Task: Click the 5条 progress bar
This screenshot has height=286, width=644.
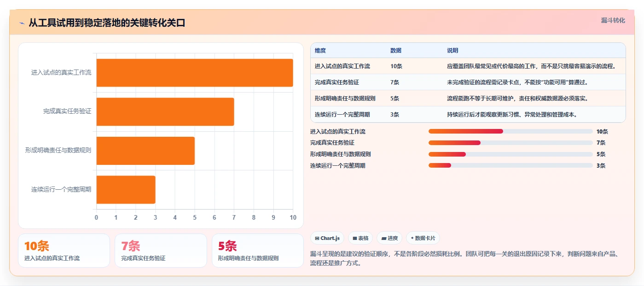Action: click(511, 154)
